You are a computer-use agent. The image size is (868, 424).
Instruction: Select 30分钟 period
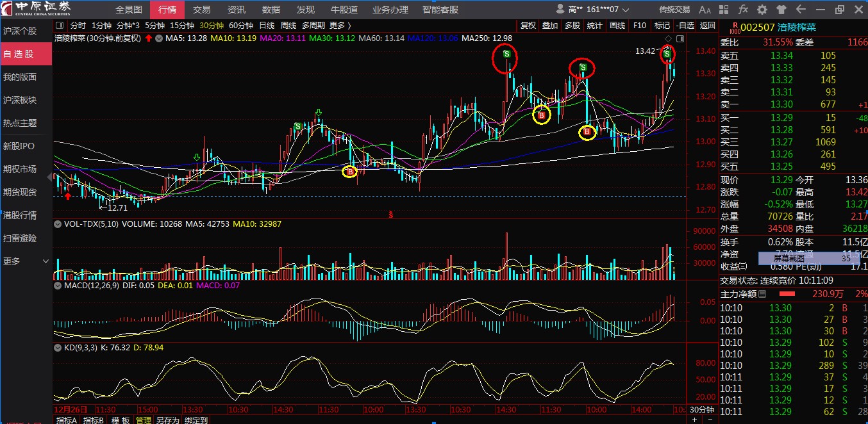(x=212, y=26)
